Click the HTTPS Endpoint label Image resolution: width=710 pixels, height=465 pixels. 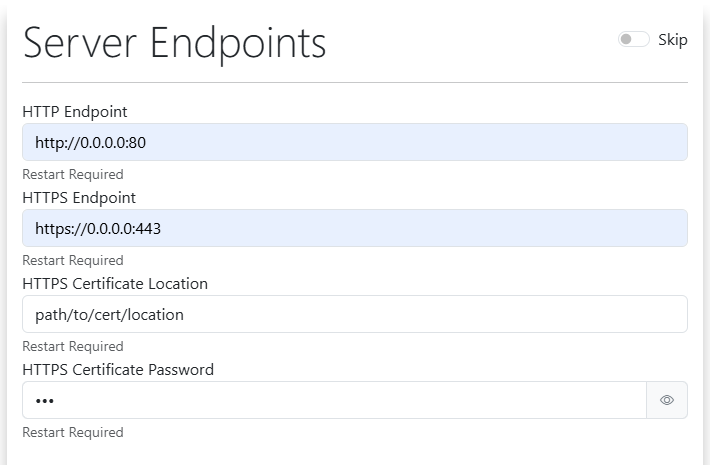point(79,198)
